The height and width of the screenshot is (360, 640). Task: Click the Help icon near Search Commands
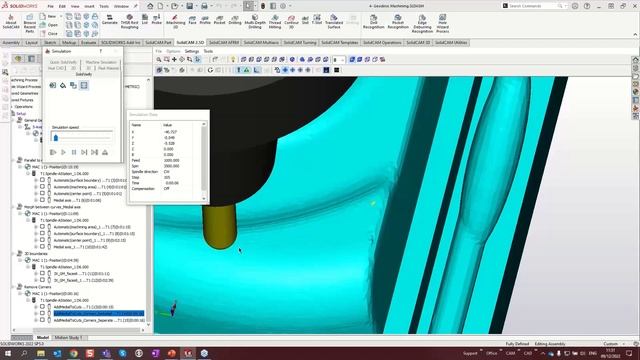(x=587, y=6)
